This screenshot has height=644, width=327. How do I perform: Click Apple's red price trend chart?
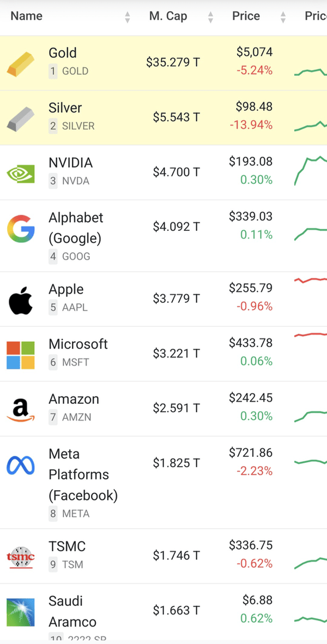(x=311, y=280)
